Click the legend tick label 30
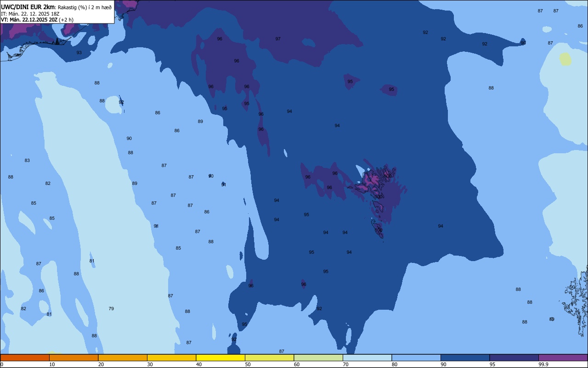 coord(150,364)
